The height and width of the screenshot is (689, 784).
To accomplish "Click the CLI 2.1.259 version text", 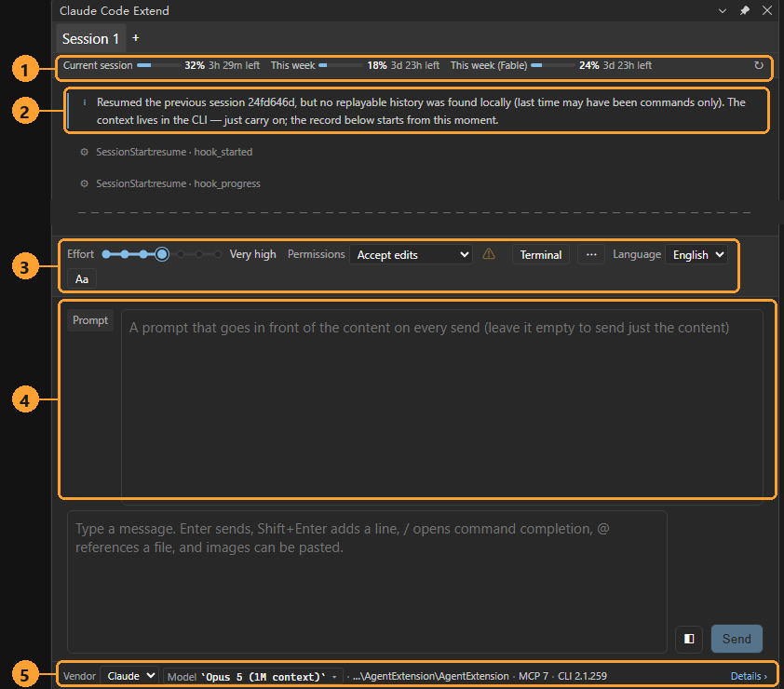I will (x=582, y=676).
